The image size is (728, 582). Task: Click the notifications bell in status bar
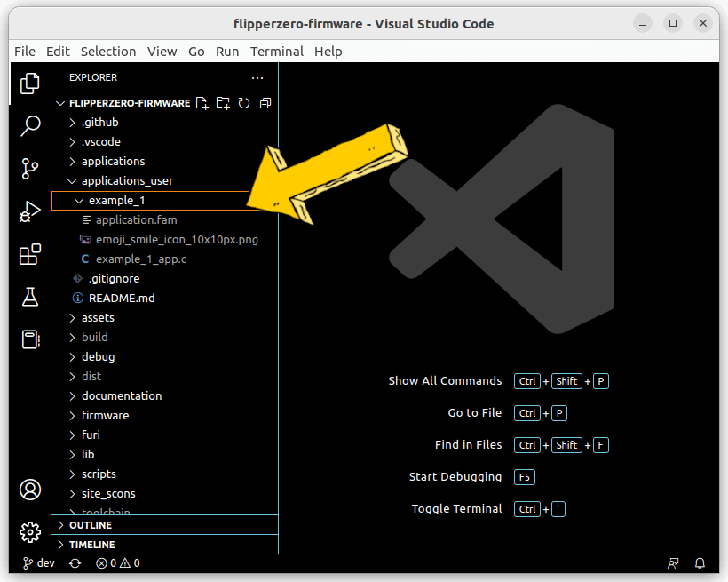pyautogui.click(x=700, y=563)
